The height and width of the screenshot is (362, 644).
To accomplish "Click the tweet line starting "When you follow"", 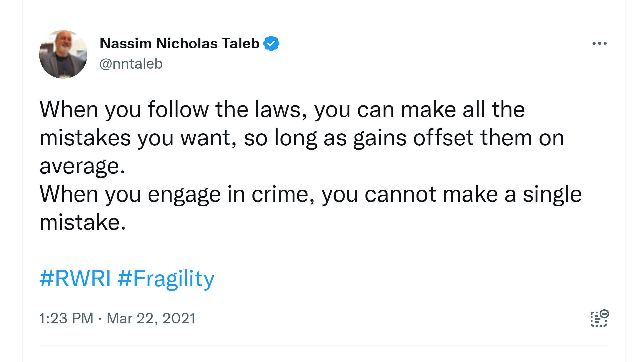I will (282, 109).
